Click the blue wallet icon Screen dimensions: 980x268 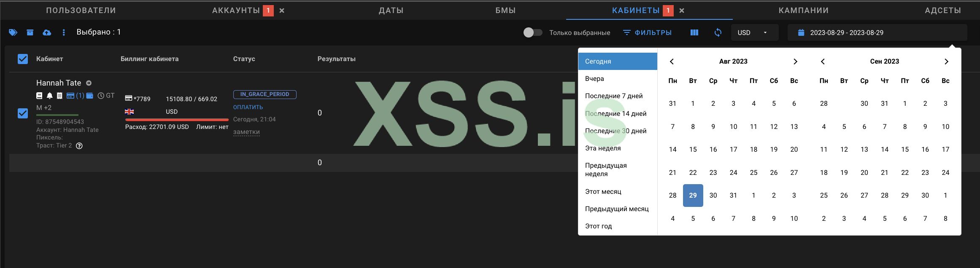point(89,96)
